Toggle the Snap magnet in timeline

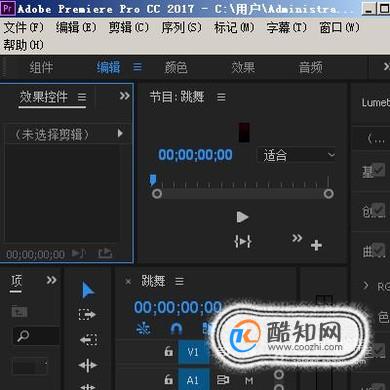(176, 329)
